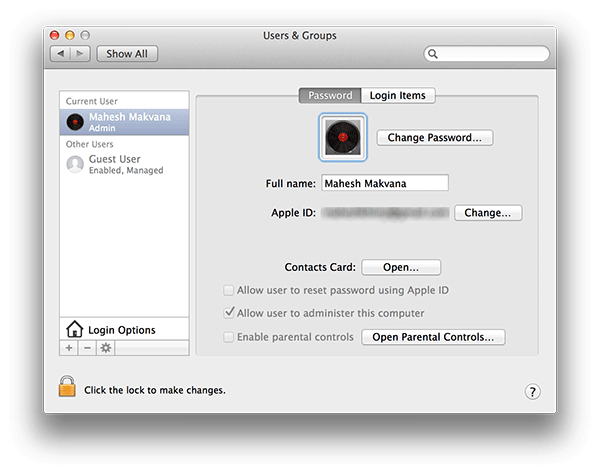The image size is (600, 474).
Task: Click the Change Password button
Action: coord(434,138)
